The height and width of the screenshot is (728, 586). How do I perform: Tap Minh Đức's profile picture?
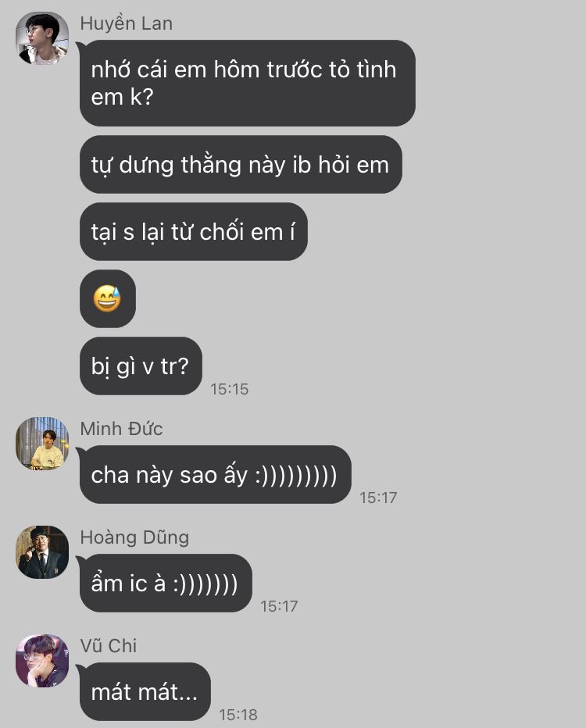pyautogui.click(x=42, y=444)
